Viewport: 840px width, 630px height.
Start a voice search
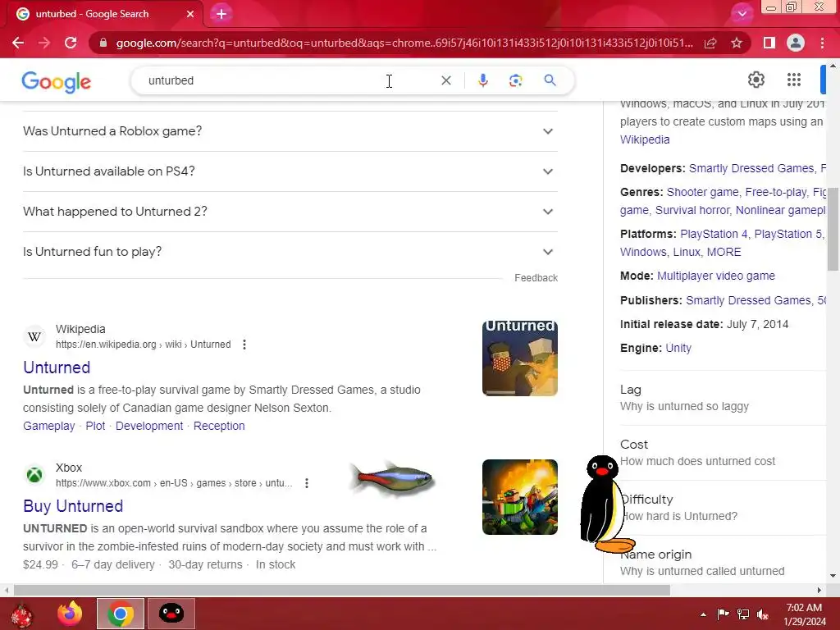(x=482, y=80)
